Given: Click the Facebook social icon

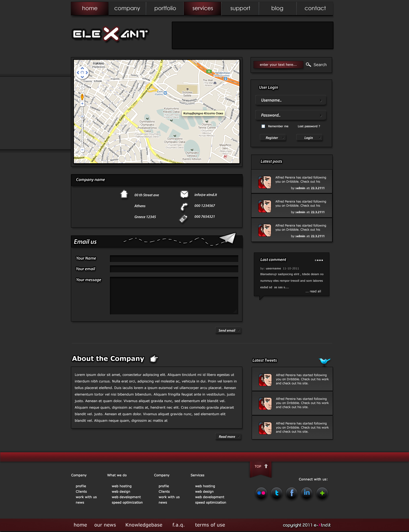Looking at the screenshot, I should pos(291,493).
